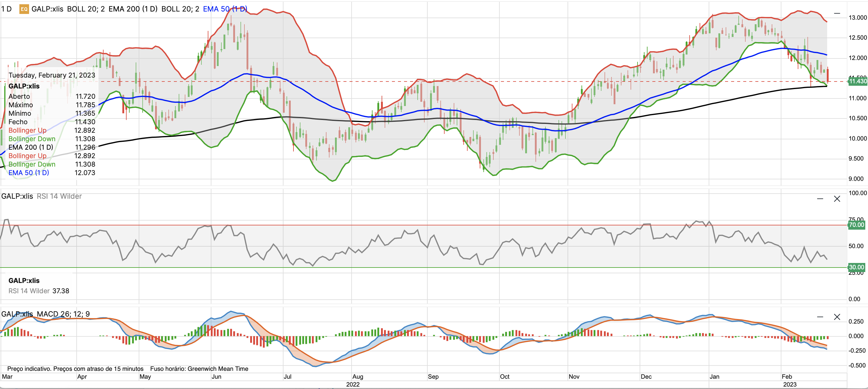This screenshot has width=868, height=389.
Task: Click the orange EQ instrument icon
Action: pyautogui.click(x=24, y=9)
